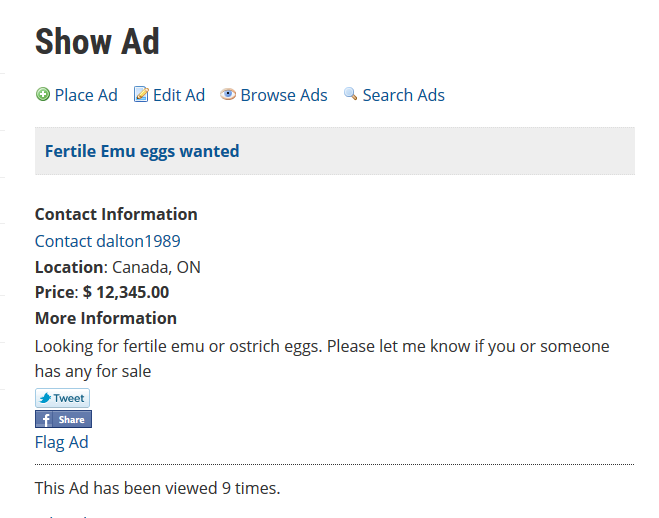The height and width of the screenshot is (518, 659).
Task: Click the Twitter bird icon
Action: pos(45,398)
